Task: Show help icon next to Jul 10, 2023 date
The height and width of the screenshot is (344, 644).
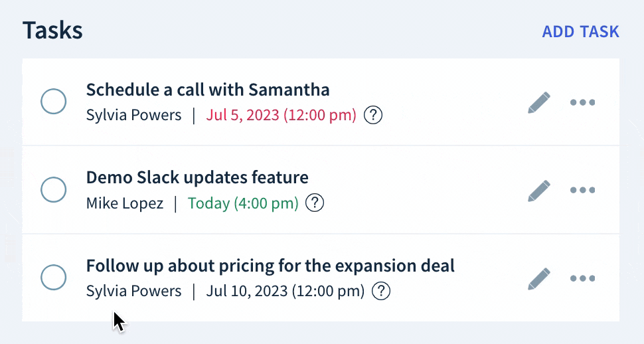Action: [x=381, y=291]
